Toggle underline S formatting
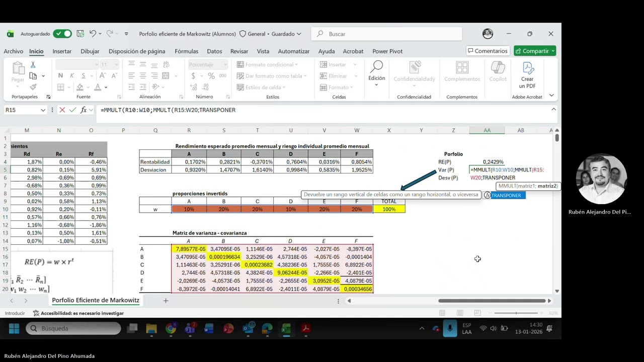 tap(84, 76)
